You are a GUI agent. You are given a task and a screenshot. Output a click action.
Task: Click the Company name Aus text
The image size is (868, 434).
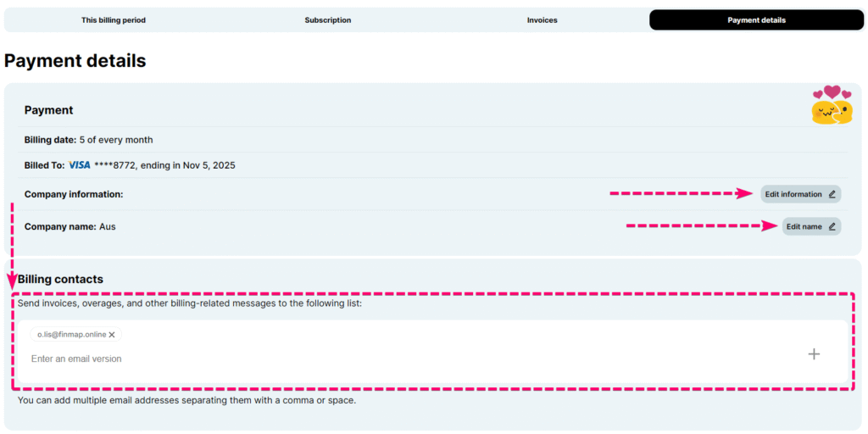[70, 226]
